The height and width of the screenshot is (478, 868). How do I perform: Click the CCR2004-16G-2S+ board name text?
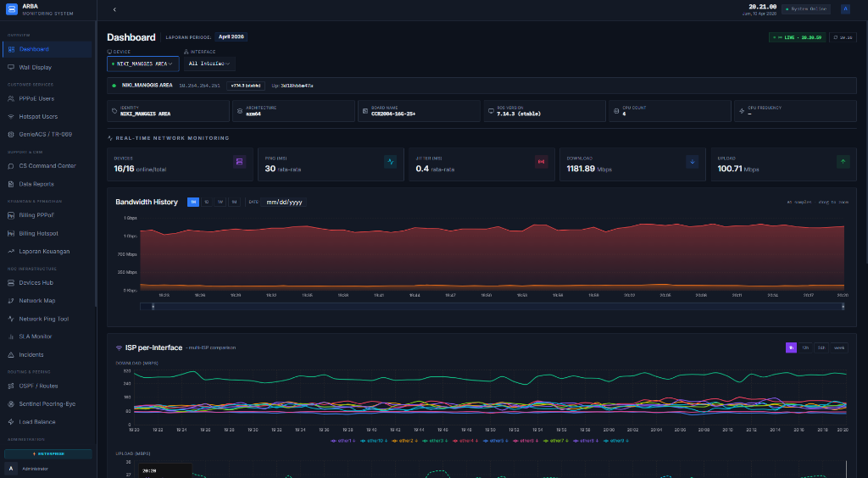[x=393, y=114]
